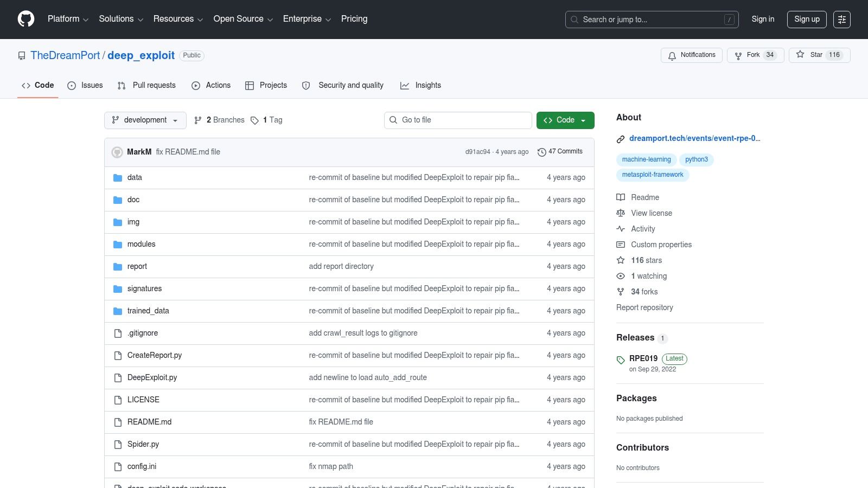Focus the Go to file field
The image size is (868, 488).
(x=458, y=120)
